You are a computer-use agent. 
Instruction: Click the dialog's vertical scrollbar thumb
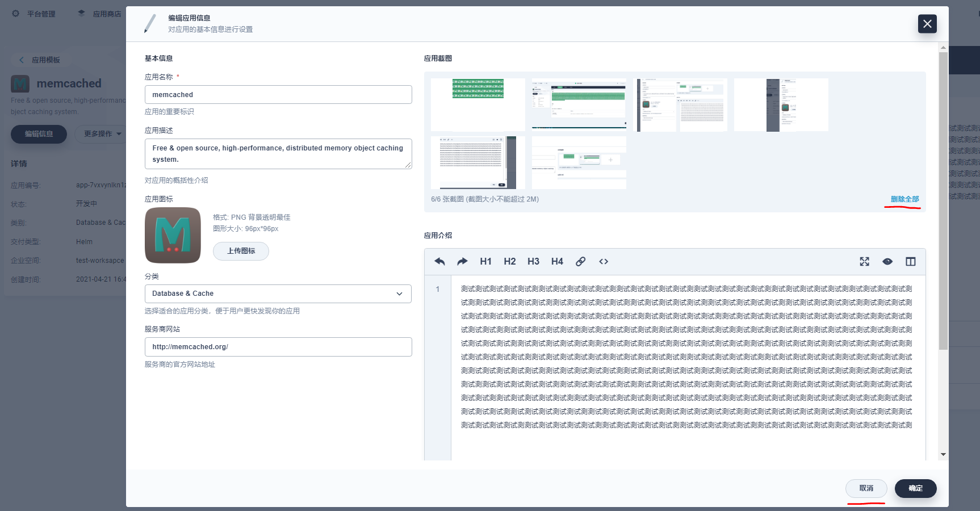[943, 201]
